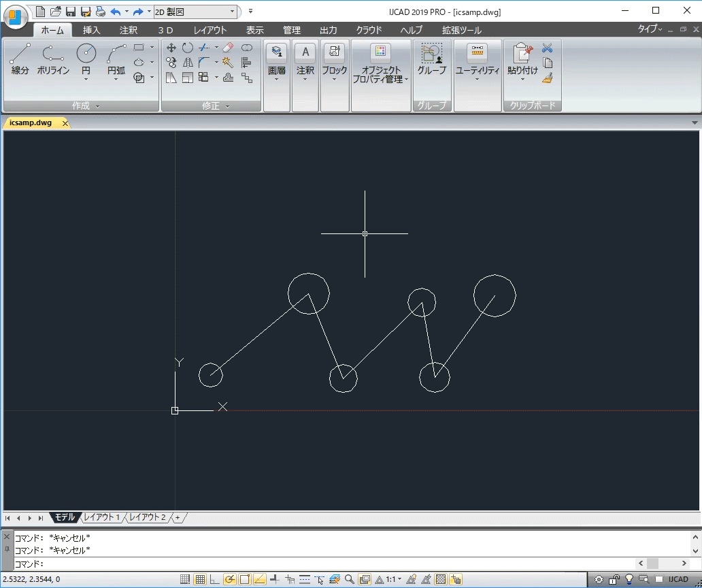Toggle object snap in status bar
Screen dimensions: 702x588
(245, 579)
